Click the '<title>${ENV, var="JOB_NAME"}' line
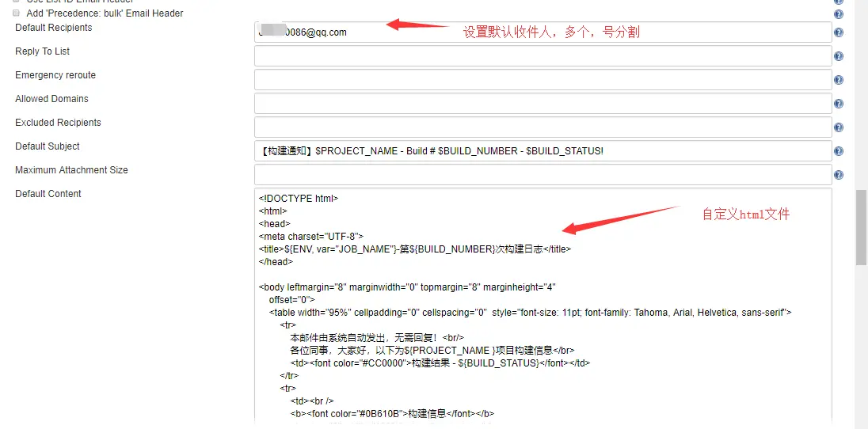 (x=415, y=249)
